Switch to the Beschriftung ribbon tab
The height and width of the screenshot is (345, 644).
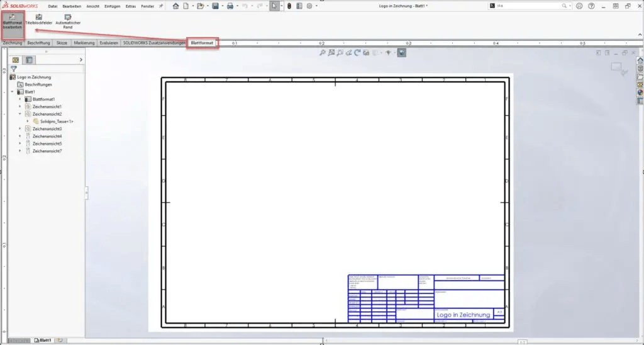(x=39, y=43)
